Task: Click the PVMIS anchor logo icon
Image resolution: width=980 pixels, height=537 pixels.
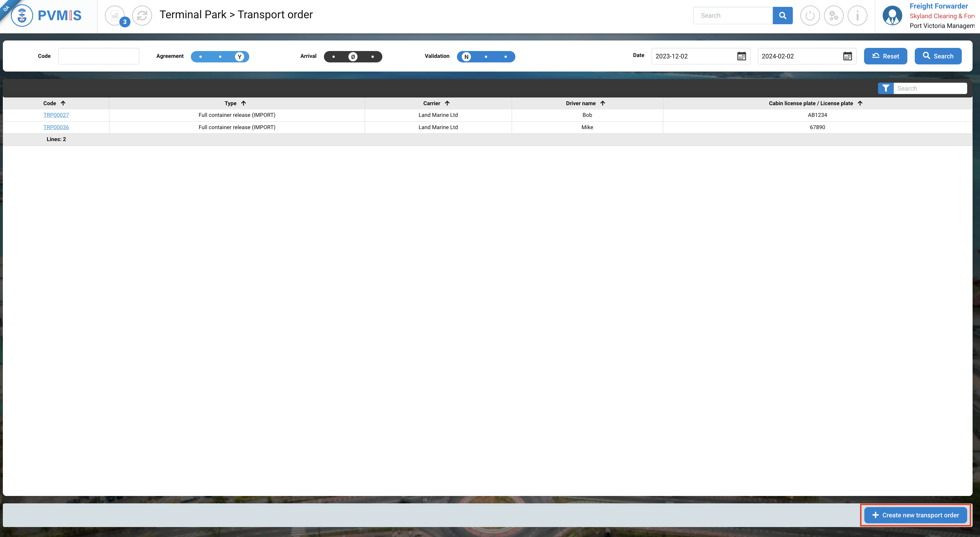Action: [22, 16]
